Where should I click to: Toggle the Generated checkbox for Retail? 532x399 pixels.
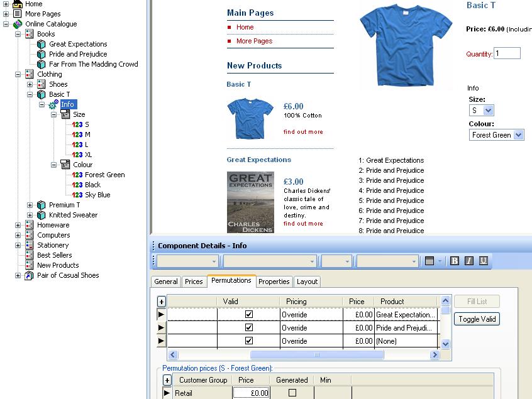(x=292, y=393)
